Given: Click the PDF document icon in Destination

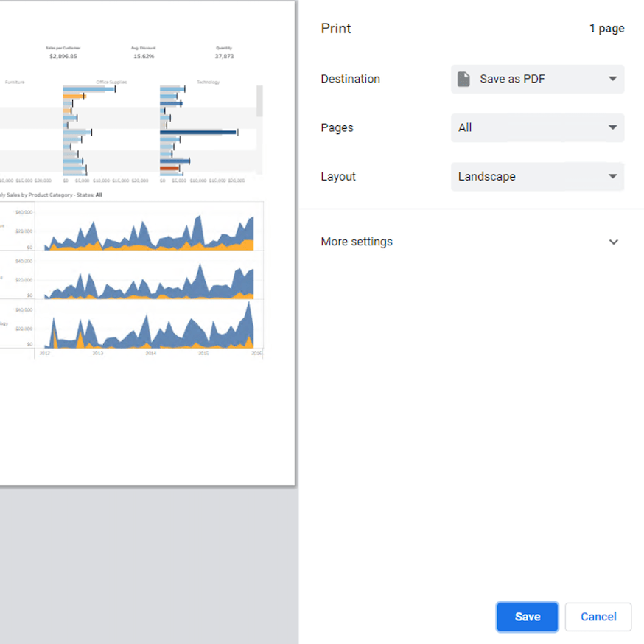Looking at the screenshot, I should [x=463, y=79].
